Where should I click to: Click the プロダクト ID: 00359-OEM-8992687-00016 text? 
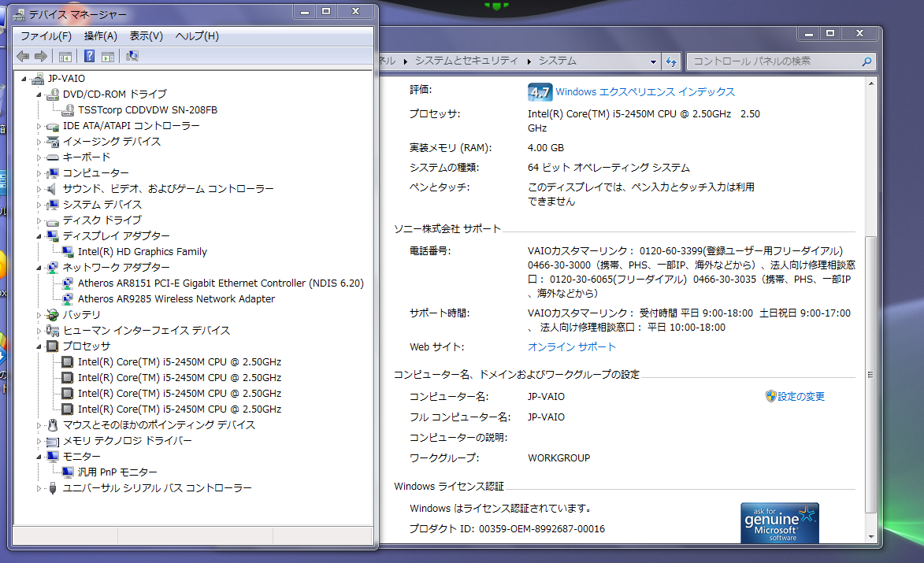(507, 529)
